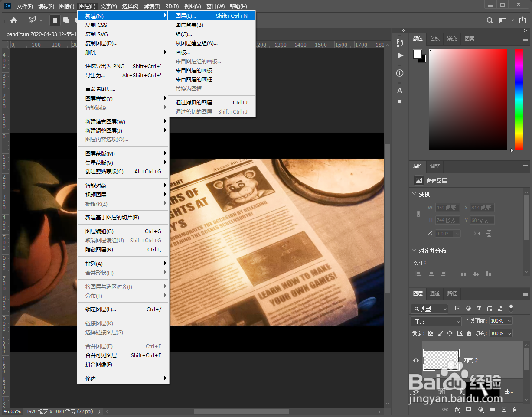Switch to the 色板 tab
The width and height of the screenshot is (532, 417).
point(435,39)
